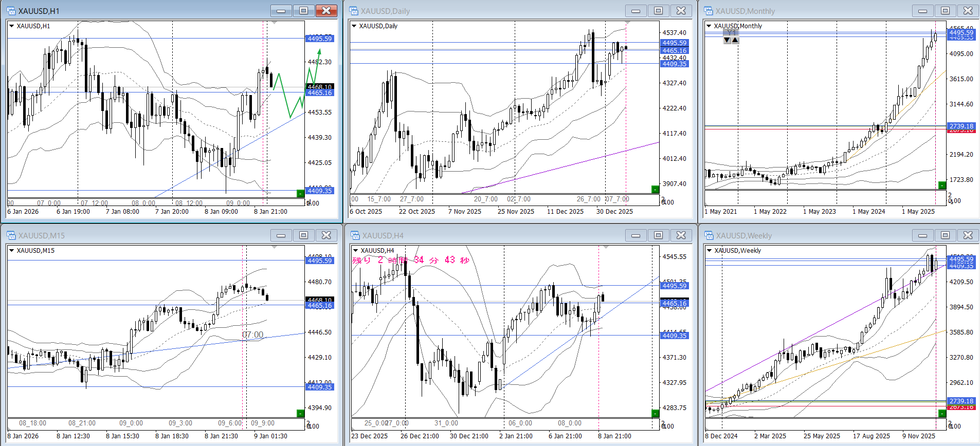Click the XAUUSD,H4 title bar icon

(x=355, y=235)
